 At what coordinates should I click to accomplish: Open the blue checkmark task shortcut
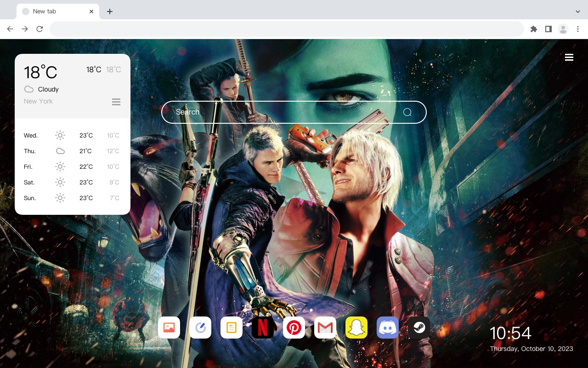[200, 328]
